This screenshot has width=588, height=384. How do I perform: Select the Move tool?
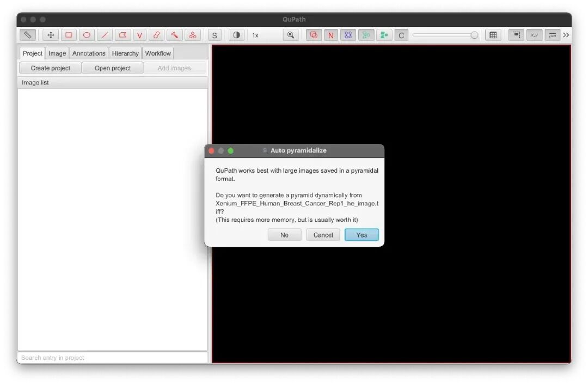[x=51, y=35]
